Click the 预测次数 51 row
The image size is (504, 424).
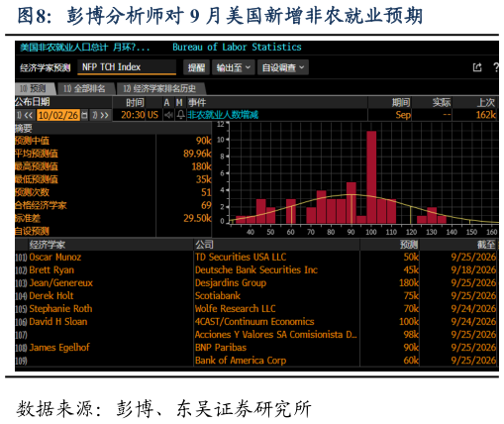[113, 192]
